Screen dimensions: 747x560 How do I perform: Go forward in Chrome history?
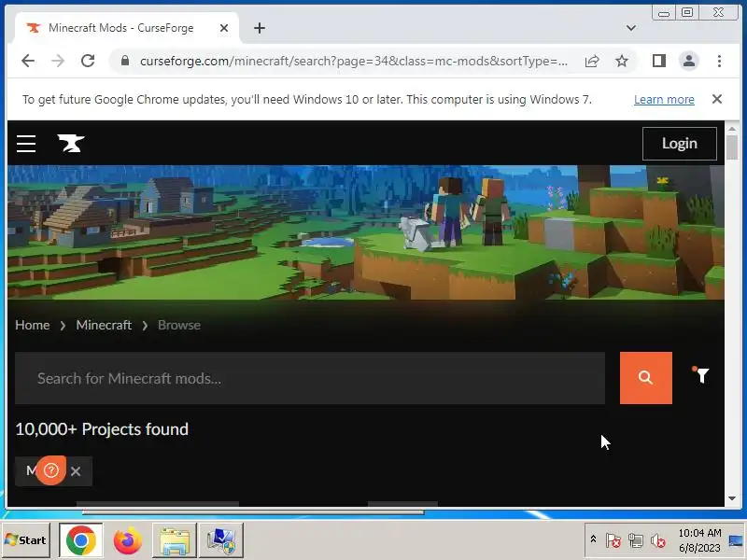point(58,61)
